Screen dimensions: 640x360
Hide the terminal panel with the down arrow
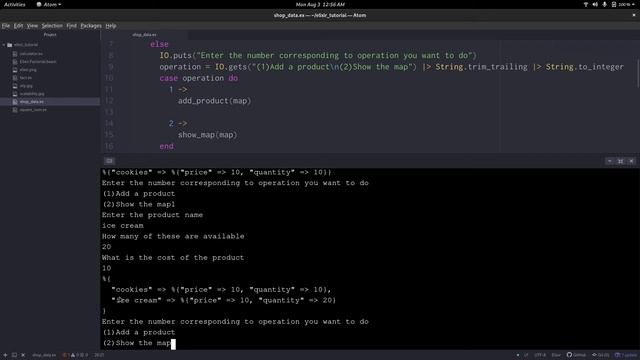(609, 161)
